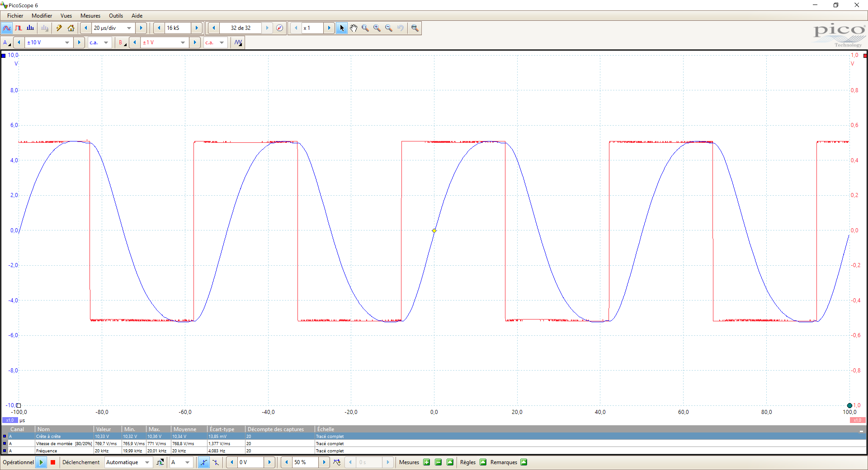Switch to Persistence mode

point(19,28)
